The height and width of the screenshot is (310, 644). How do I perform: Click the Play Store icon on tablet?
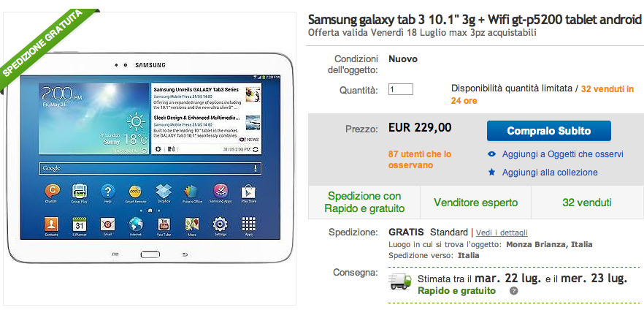click(x=248, y=192)
